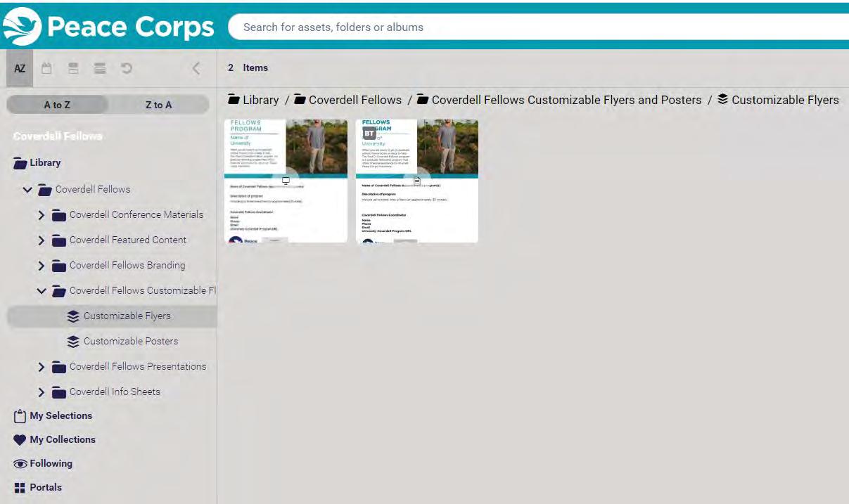Open the first flyer thumbnail
The image size is (849, 504).
[286, 181]
